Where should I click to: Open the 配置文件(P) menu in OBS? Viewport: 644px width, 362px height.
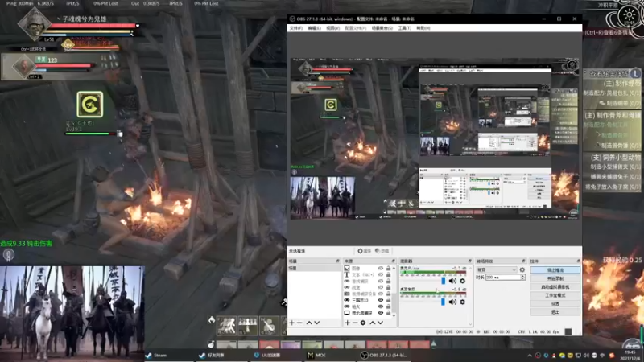pyautogui.click(x=355, y=28)
